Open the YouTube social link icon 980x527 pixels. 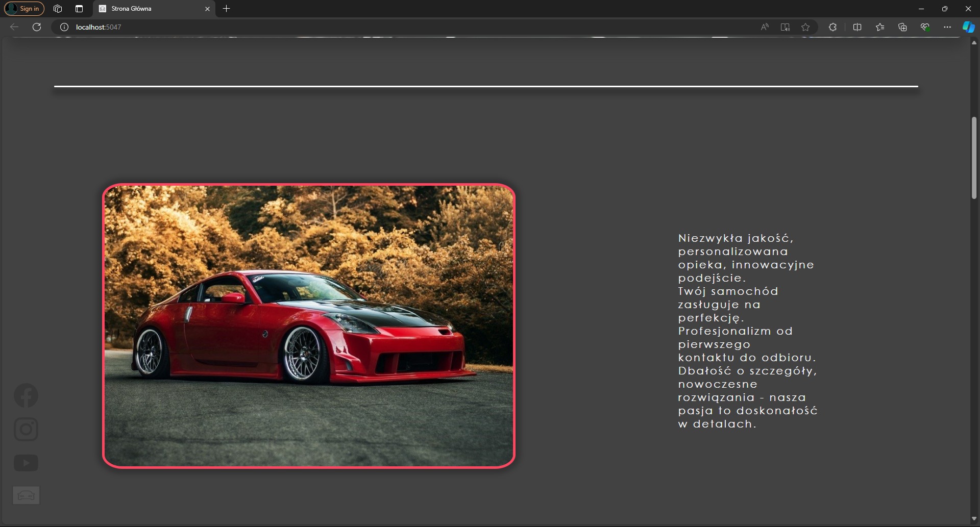pos(26,463)
